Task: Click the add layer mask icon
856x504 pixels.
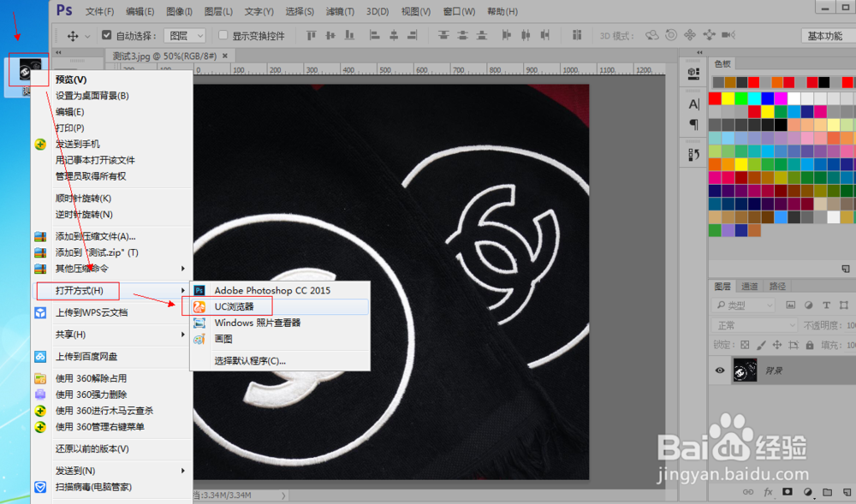Action: pyautogui.click(x=788, y=492)
